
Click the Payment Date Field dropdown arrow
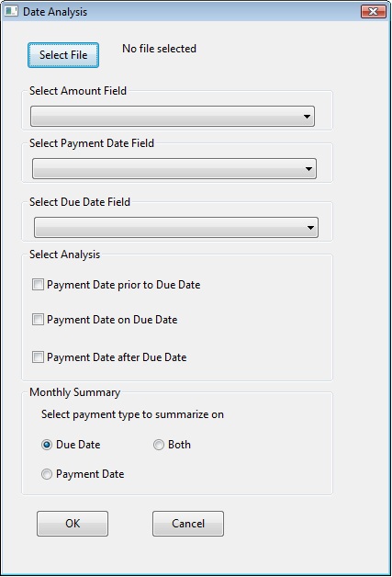308,169
